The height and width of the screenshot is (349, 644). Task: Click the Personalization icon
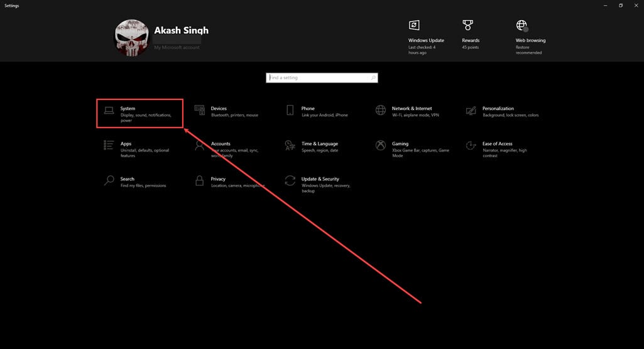[x=471, y=110]
